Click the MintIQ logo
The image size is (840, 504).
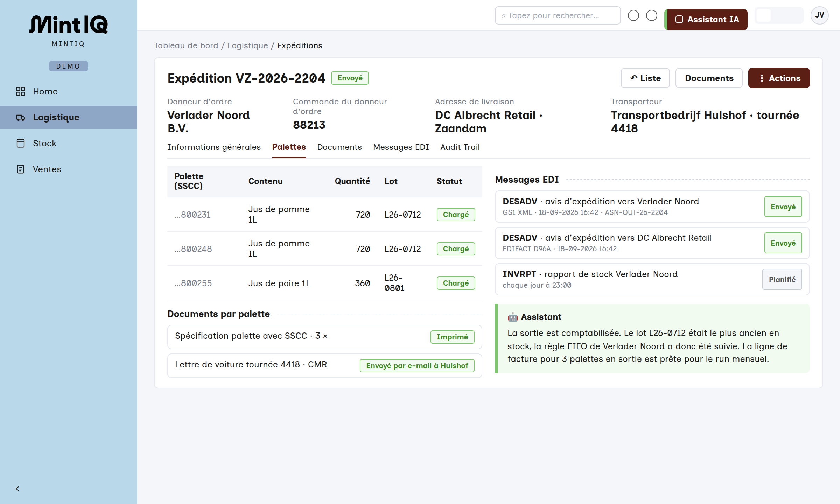click(x=69, y=25)
